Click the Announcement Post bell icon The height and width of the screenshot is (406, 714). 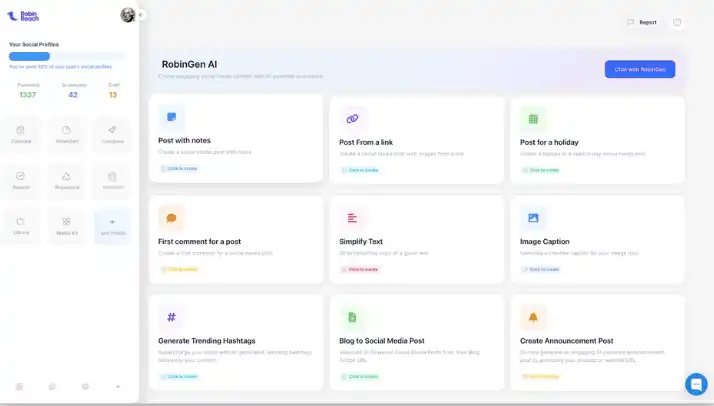(533, 317)
